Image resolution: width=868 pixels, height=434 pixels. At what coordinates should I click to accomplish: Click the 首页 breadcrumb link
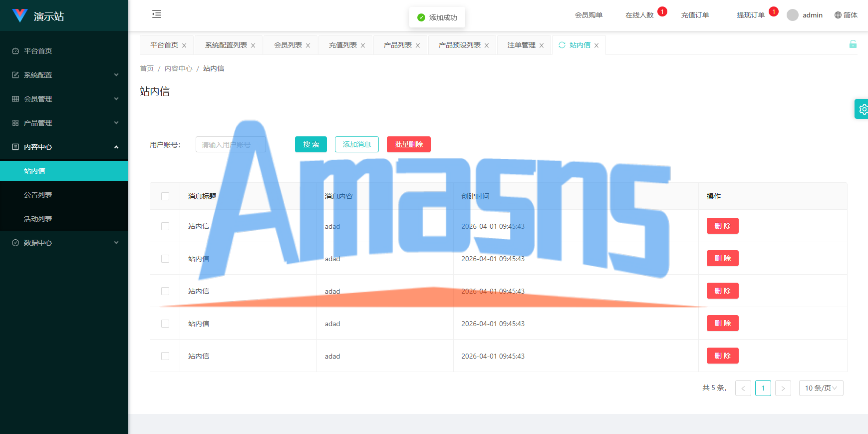[147, 68]
